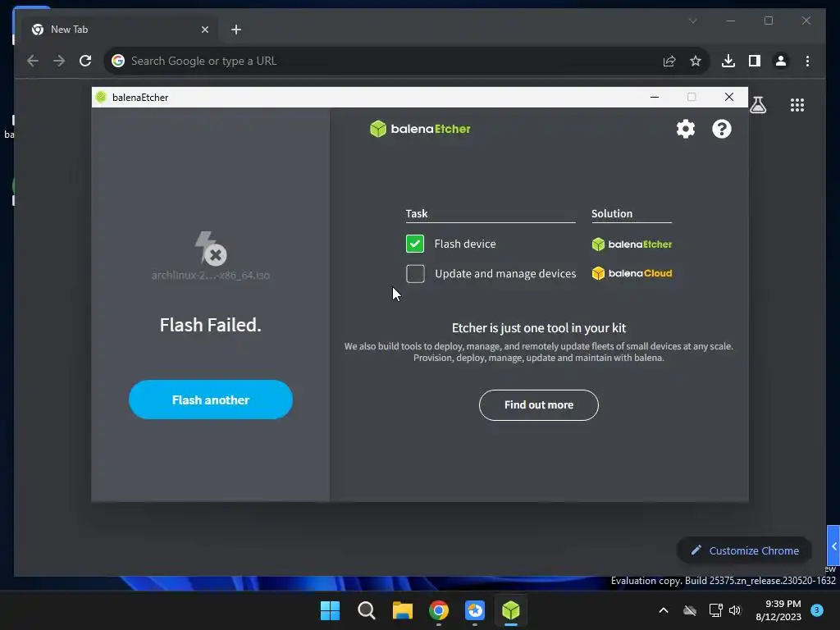
Task: Click balenaEtcher logo in Solution column
Action: click(x=632, y=244)
